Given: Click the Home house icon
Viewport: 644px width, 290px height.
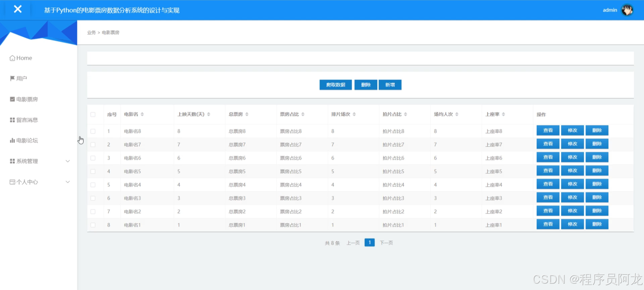Looking at the screenshot, I should 12,58.
